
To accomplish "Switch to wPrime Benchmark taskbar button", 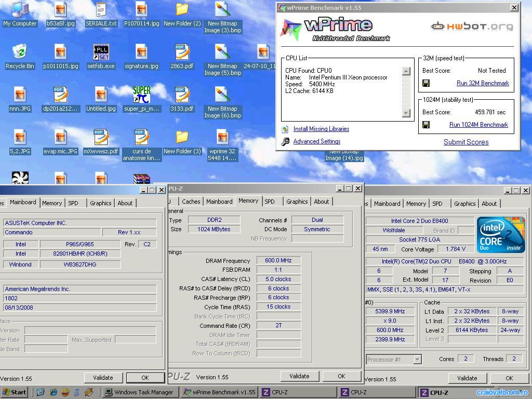I will pyautogui.click(x=219, y=392).
